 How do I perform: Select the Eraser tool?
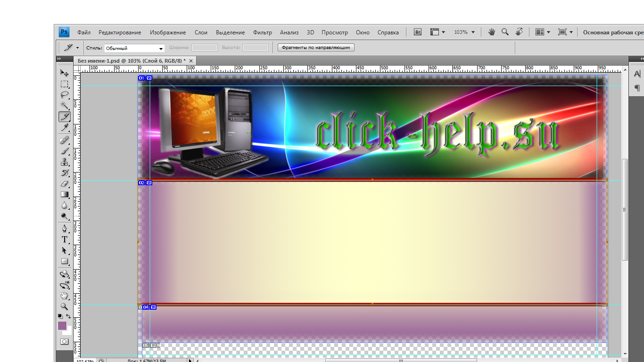[64, 183]
